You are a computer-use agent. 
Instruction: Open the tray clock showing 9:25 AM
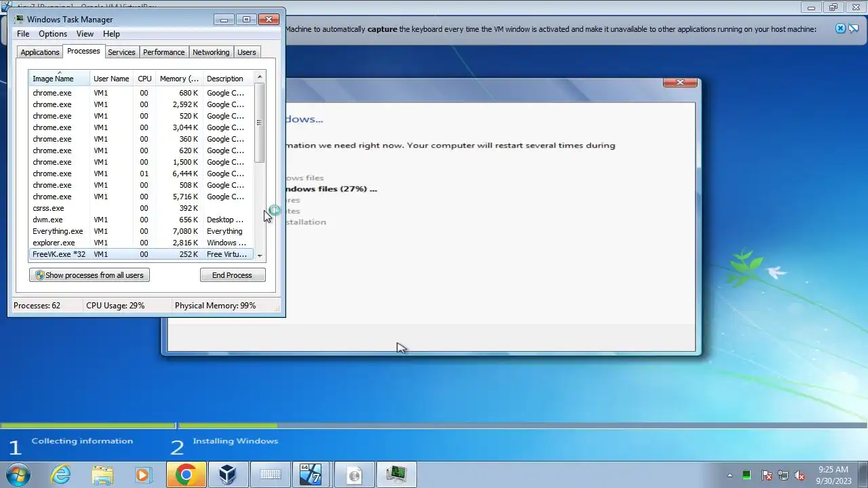coord(833,474)
